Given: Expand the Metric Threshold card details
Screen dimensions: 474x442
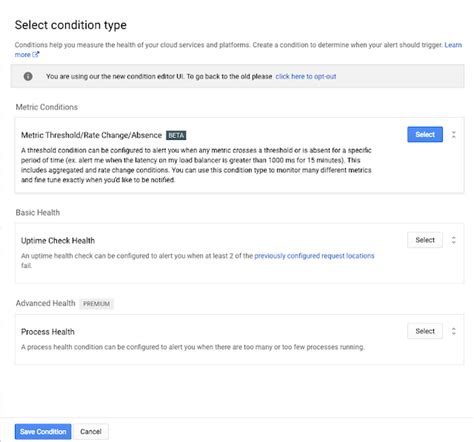Looking at the screenshot, I should click(x=454, y=134).
